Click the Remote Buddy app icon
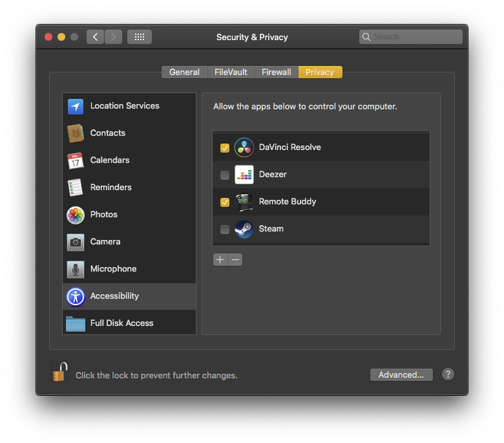The image size is (504, 443). pyautogui.click(x=244, y=202)
